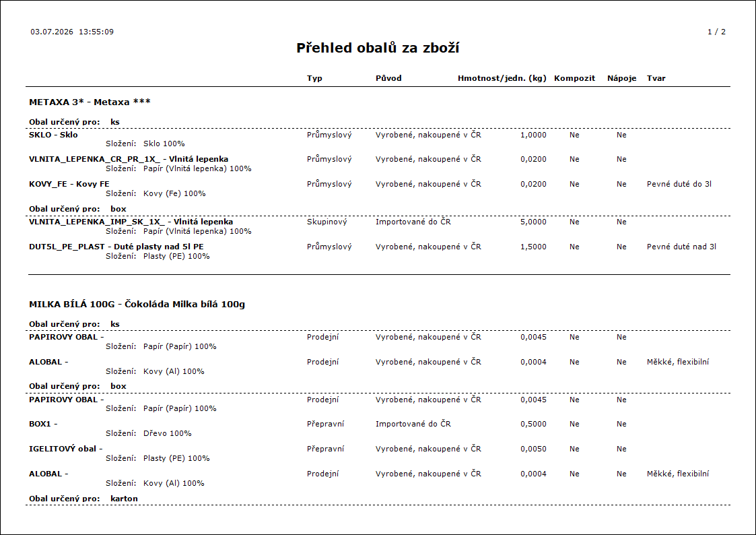Select the Původ column header
The height and width of the screenshot is (535, 756).
point(388,78)
